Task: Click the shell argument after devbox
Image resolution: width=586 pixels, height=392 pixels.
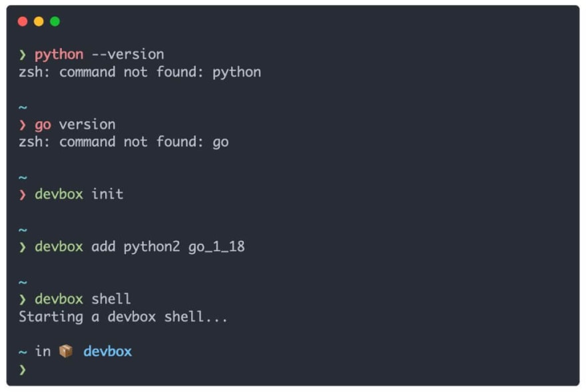Action: click(x=111, y=299)
